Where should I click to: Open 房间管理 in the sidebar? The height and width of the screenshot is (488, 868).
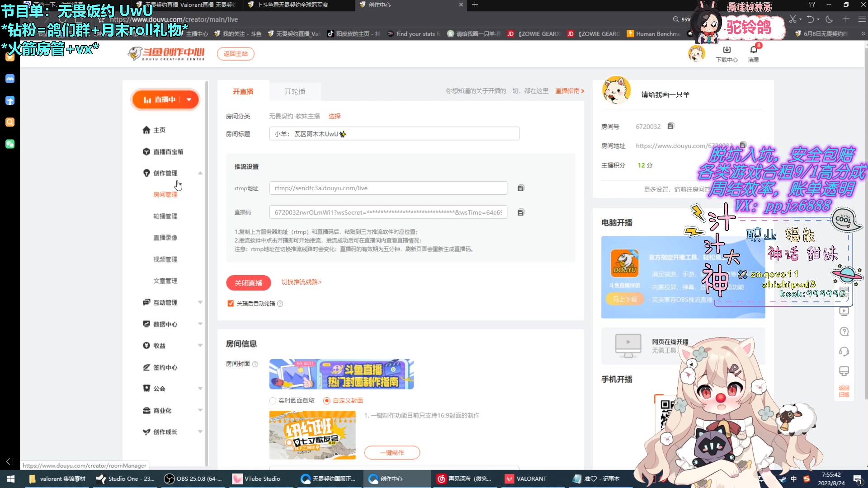(x=165, y=195)
